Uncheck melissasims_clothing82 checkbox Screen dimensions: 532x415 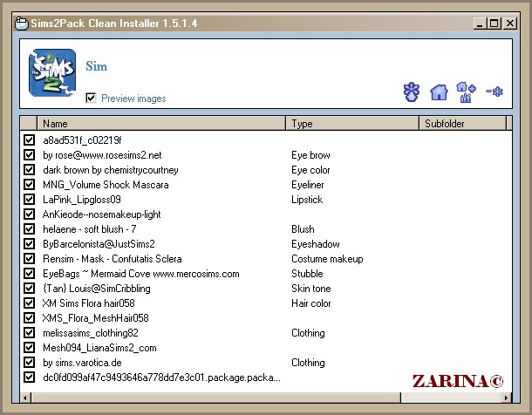point(29,333)
